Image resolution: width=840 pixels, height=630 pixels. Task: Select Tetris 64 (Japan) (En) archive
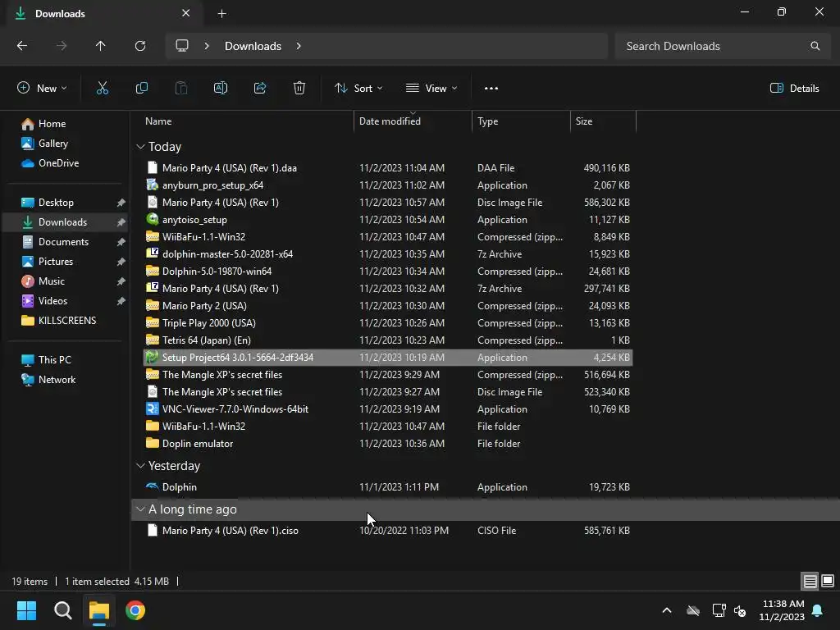point(388,340)
